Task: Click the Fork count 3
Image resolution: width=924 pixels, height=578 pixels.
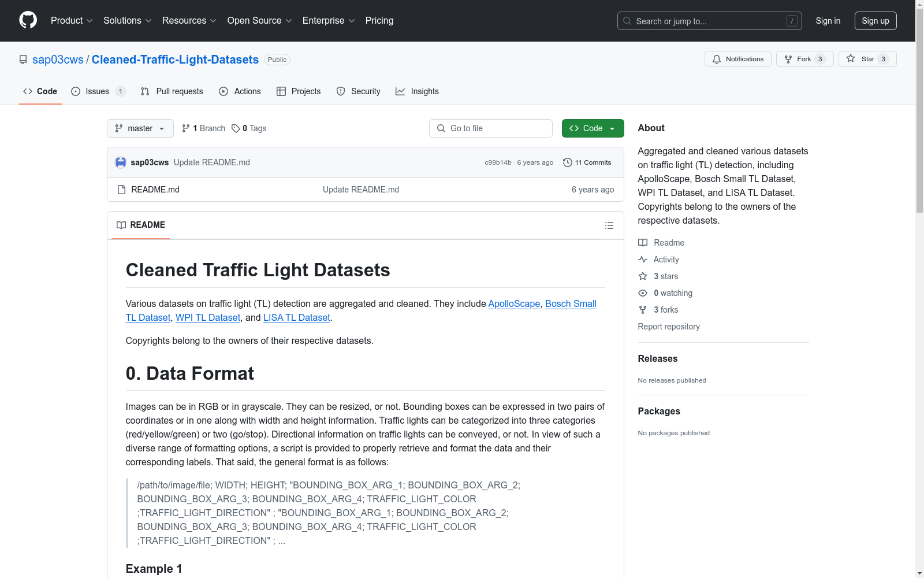Action: pyautogui.click(x=820, y=59)
